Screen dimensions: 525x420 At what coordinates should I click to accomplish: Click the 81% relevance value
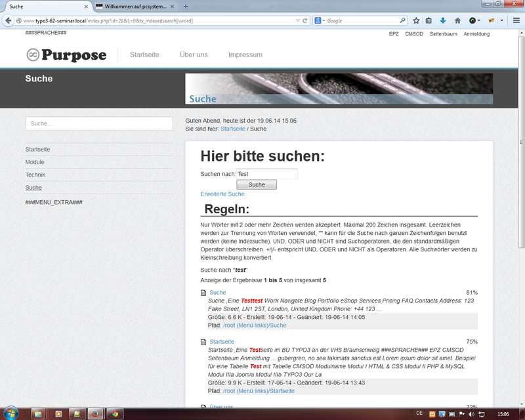[472, 293]
